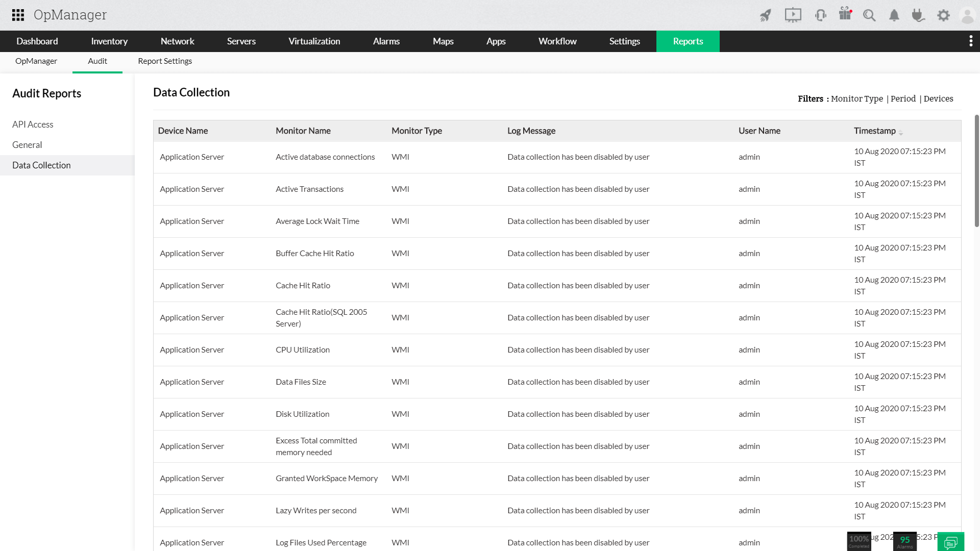Open the Monitor Type filter
The width and height of the screenshot is (980, 551).
pos(856,99)
